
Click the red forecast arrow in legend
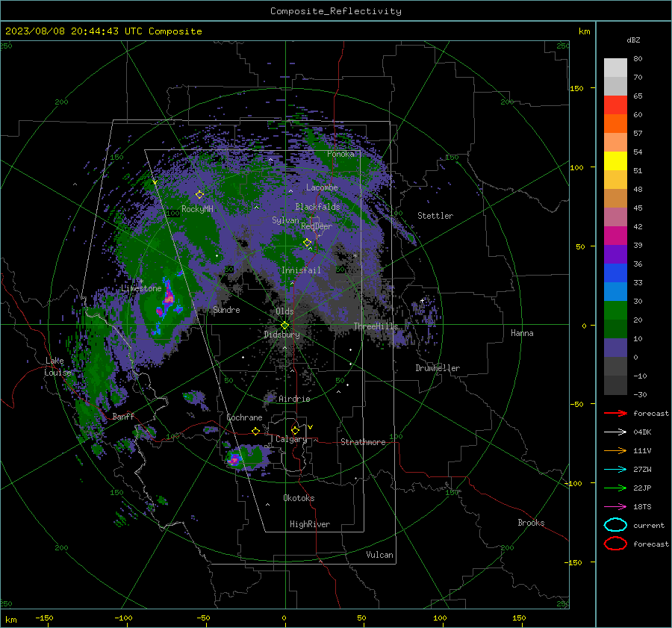coord(615,413)
